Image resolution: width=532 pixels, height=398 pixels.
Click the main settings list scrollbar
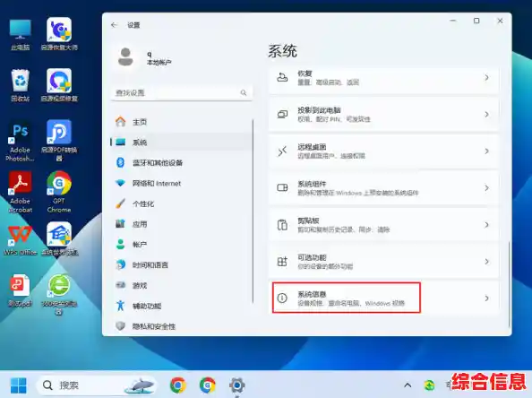pos(509,284)
